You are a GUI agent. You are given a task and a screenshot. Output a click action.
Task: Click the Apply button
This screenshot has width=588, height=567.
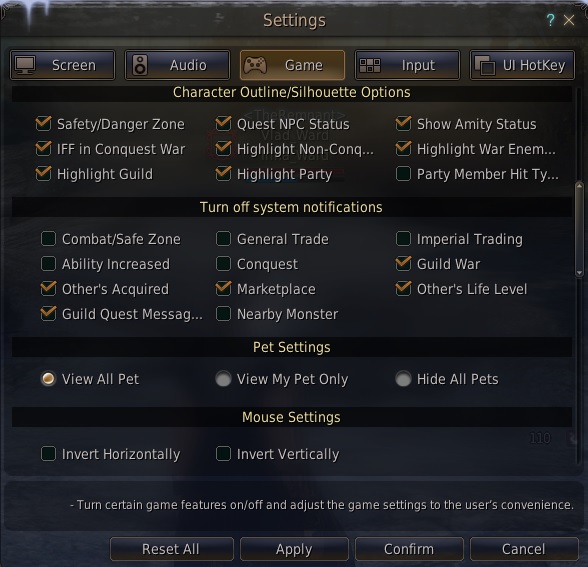(x=294, y=549)
